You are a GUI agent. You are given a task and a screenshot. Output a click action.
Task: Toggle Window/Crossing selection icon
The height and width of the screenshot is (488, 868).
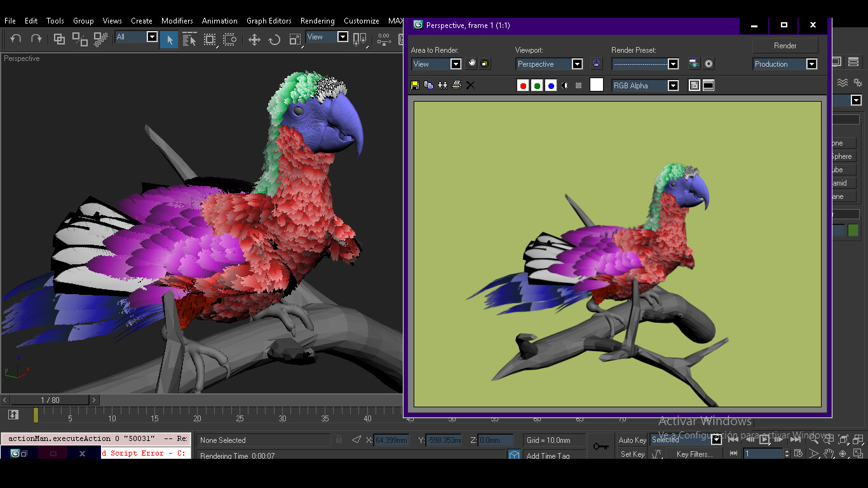(x=229, y=39)
